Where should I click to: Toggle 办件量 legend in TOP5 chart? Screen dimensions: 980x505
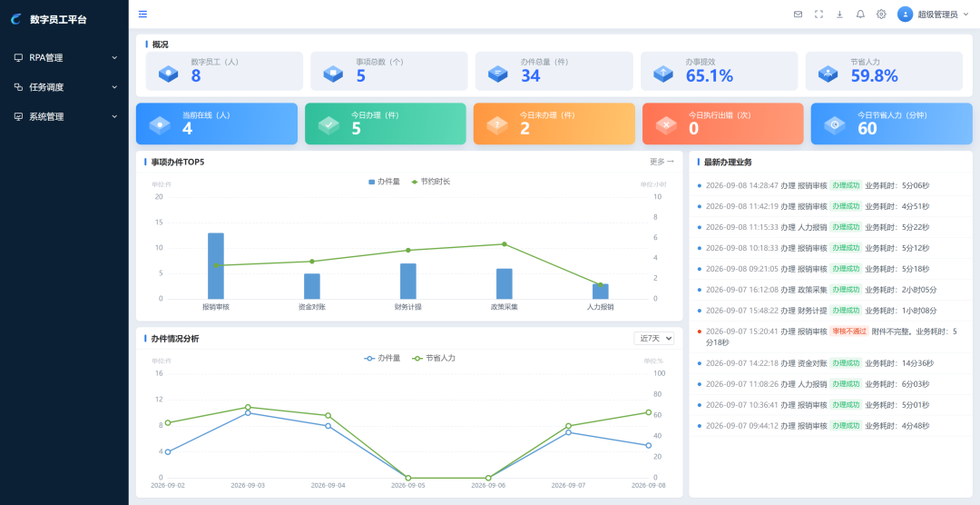coord(385,182)
